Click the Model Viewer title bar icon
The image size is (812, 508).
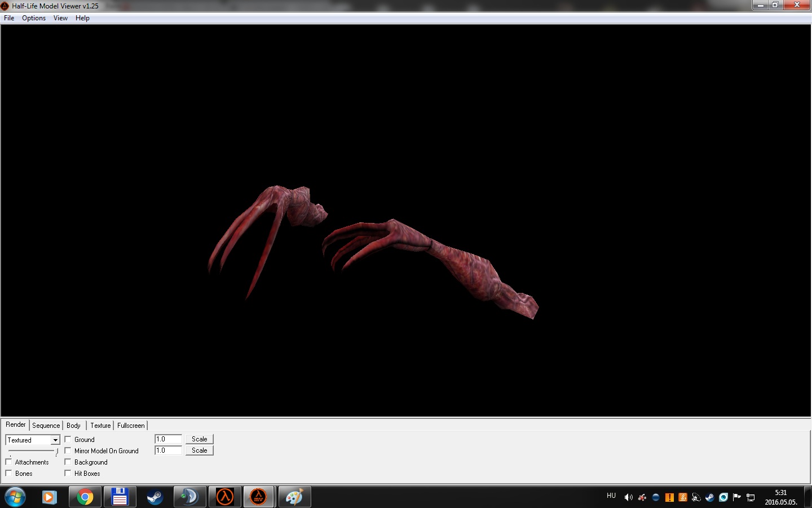coord(5,6)
